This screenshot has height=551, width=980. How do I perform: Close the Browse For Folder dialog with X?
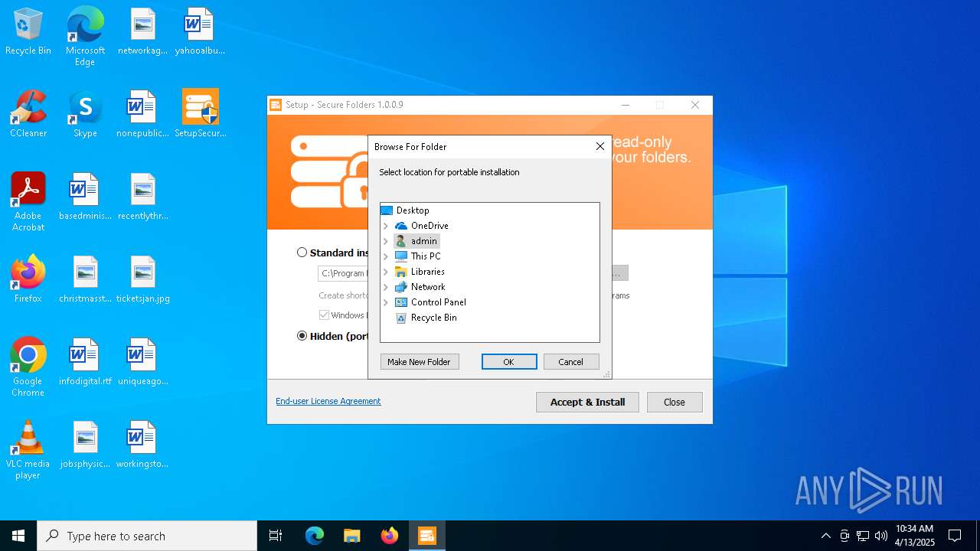tap(600, 146)
